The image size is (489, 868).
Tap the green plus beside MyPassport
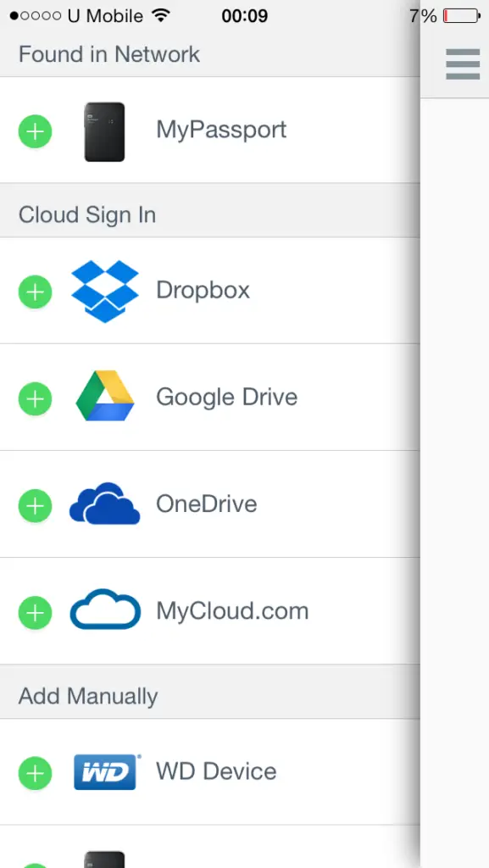pyautogui.click(x=35, y=131)
